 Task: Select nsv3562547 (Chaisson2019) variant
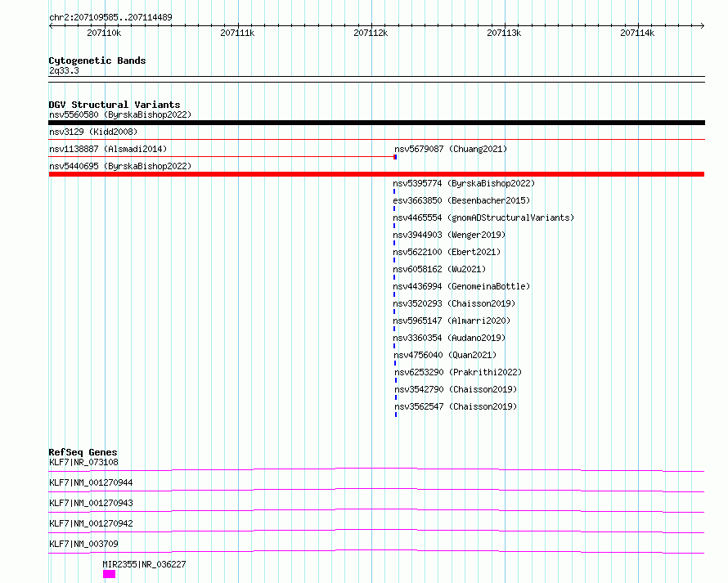tap(456, 406)
